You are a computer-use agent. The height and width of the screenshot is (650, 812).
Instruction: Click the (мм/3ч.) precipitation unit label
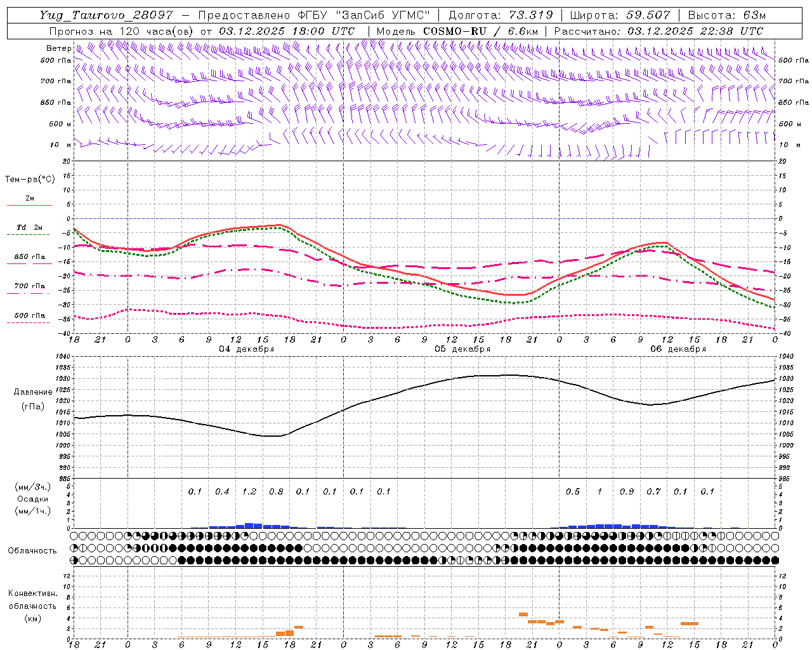(33, 487)
